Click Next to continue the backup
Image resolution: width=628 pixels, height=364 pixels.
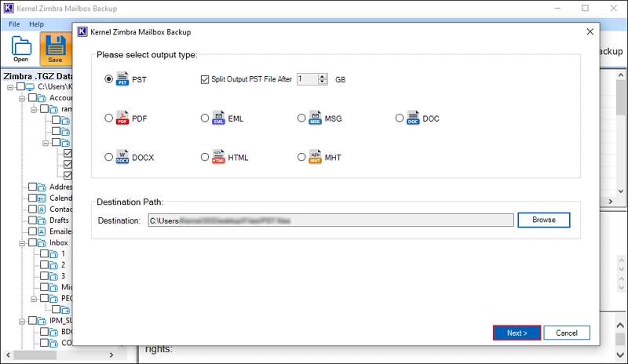coord(517,333)
